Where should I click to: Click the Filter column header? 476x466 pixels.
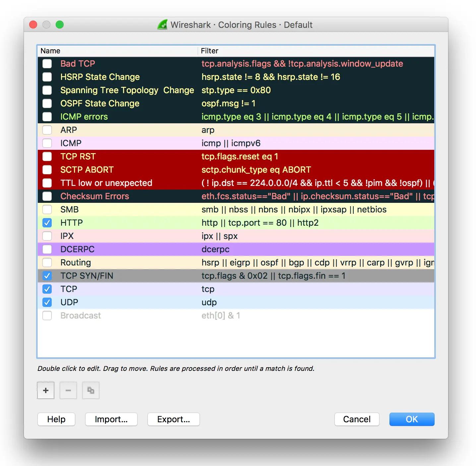(316, 51)
